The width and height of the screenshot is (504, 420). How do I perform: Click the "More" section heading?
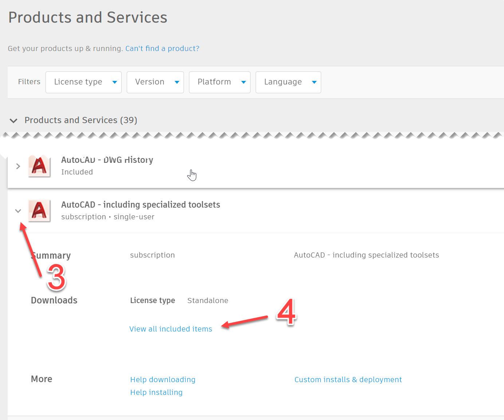pyautogui.click(x=42, y=379)
